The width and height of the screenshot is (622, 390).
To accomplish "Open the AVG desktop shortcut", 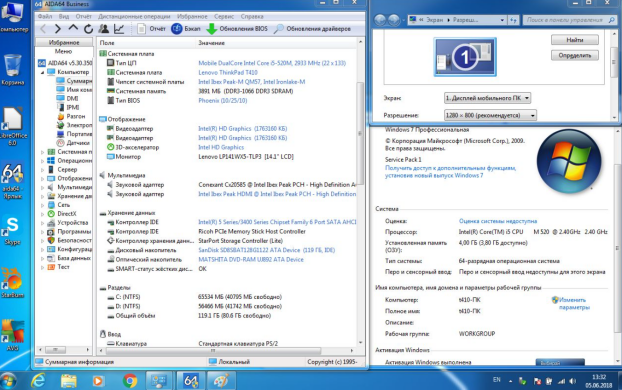I will click(13, 335).
